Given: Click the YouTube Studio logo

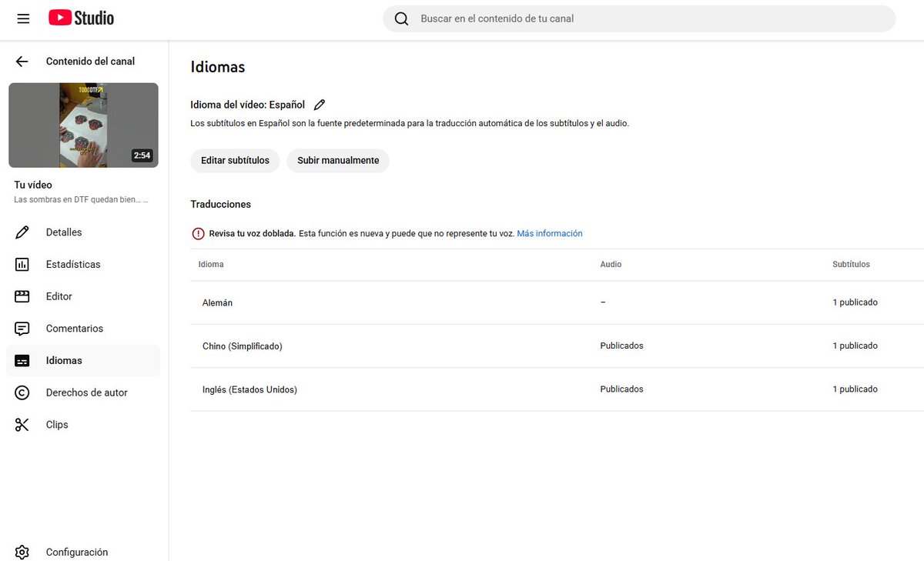Looking at the screenshot, I should (81, 18).
